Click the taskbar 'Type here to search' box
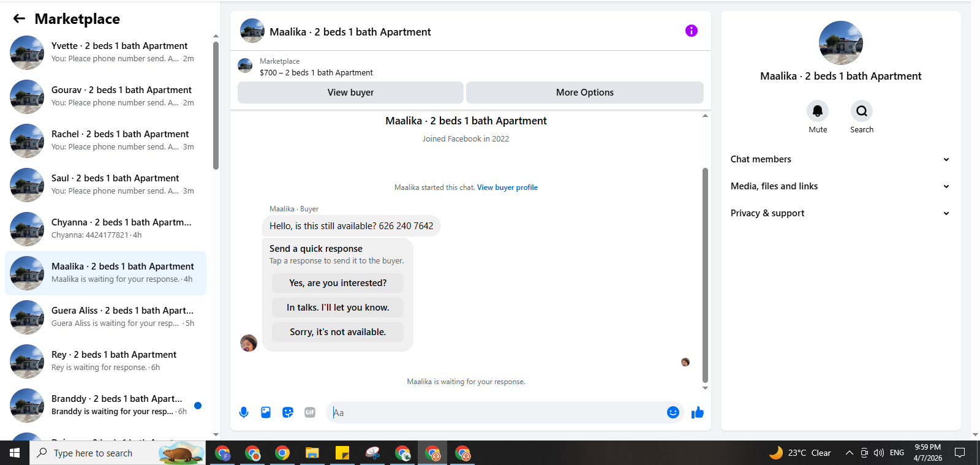The image size is (980, 465). coord(118,453)
